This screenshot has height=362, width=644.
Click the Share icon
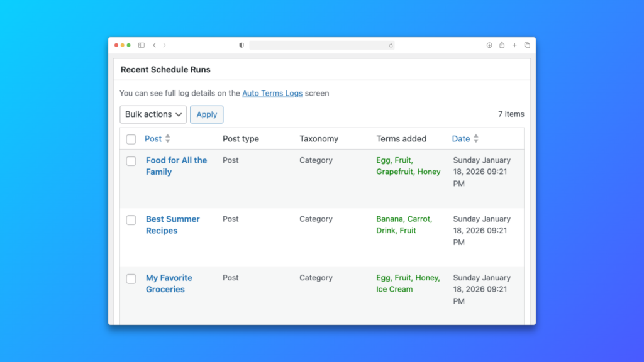point(502,45)
